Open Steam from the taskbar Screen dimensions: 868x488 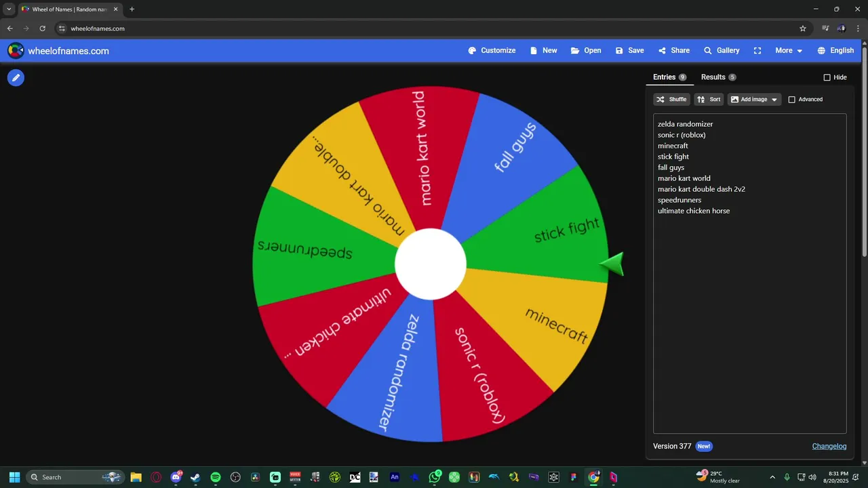click(196, 477)
